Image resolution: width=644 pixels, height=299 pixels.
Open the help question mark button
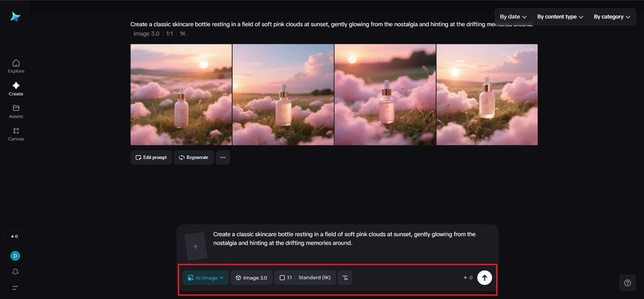point(627,283)
